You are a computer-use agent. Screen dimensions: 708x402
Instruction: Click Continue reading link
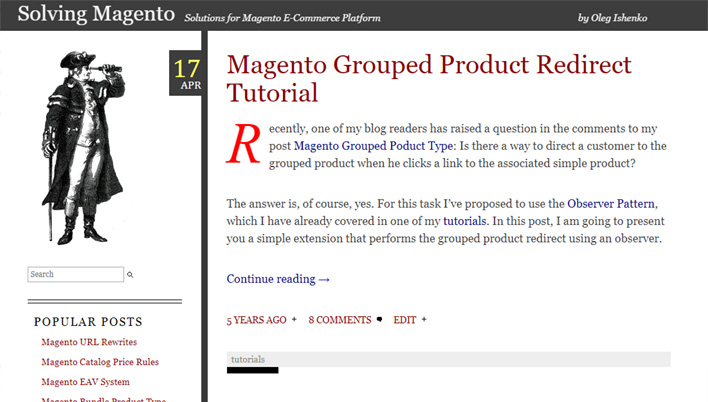[x=278, y=279]
